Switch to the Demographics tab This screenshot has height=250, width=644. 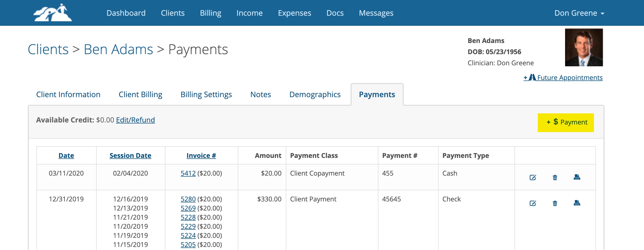(315, 94)
